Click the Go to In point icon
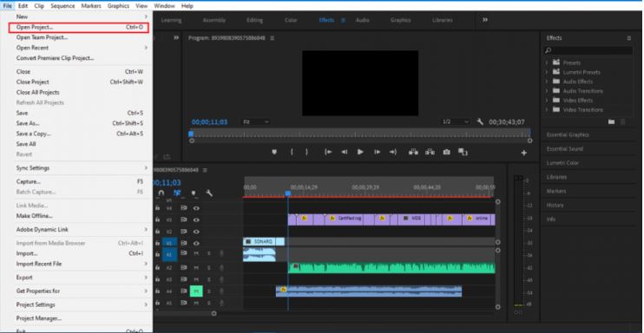 pyautogui.click(x=328, y=152)
